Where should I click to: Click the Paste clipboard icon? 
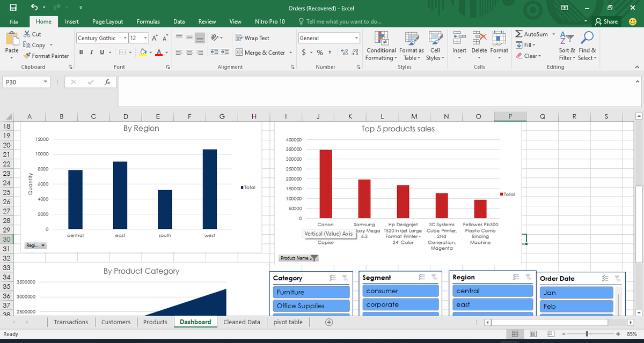click(11, 39)
